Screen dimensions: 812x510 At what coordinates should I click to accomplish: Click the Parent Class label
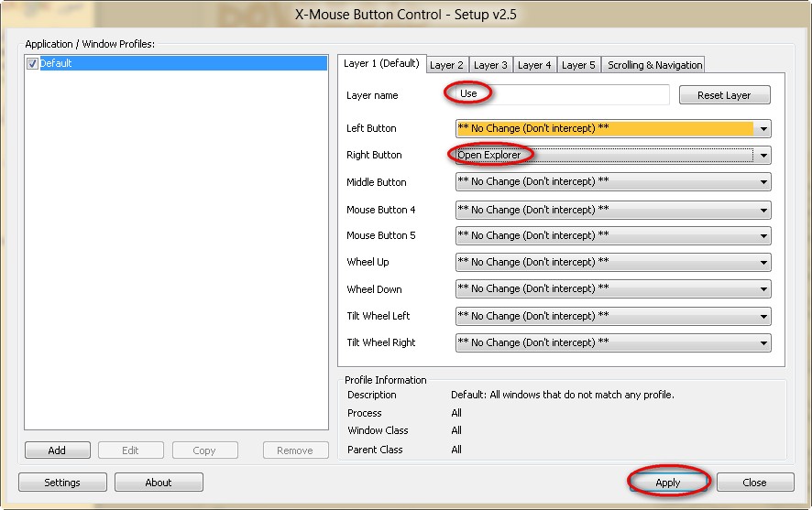point(375,450)
